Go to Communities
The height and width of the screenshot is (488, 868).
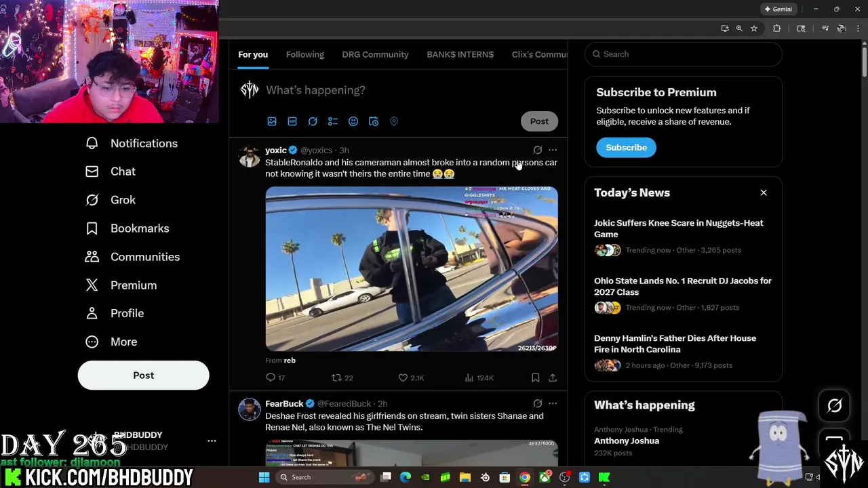132,257
